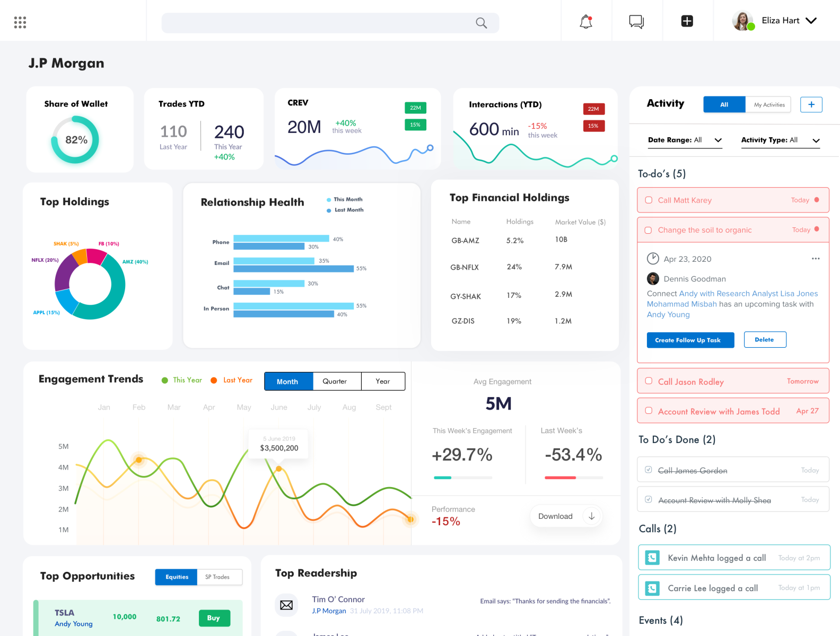
Task: Click phone icon on Carrie Lee call
Action: (x=652, y=588)
